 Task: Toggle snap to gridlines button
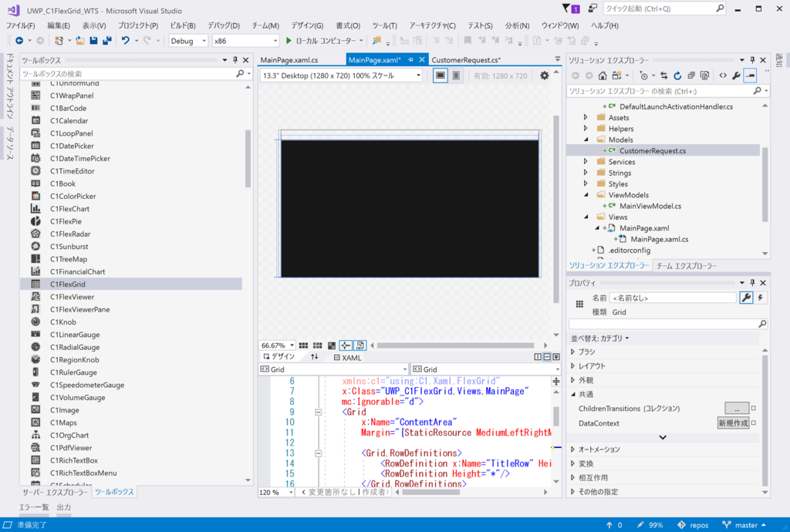[x=317, y=345]
